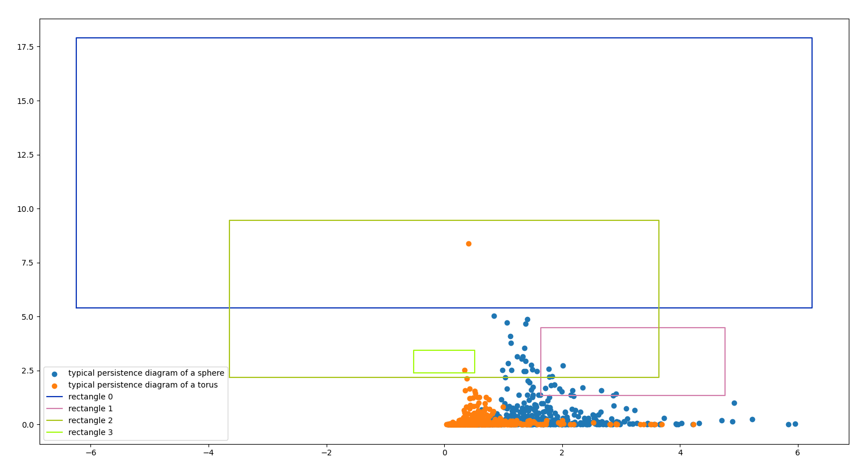Image resolution: width=868 pixels, height=474 pixels.
Task: Click the 4 tick label on x-axis
Action: [680, 453]
